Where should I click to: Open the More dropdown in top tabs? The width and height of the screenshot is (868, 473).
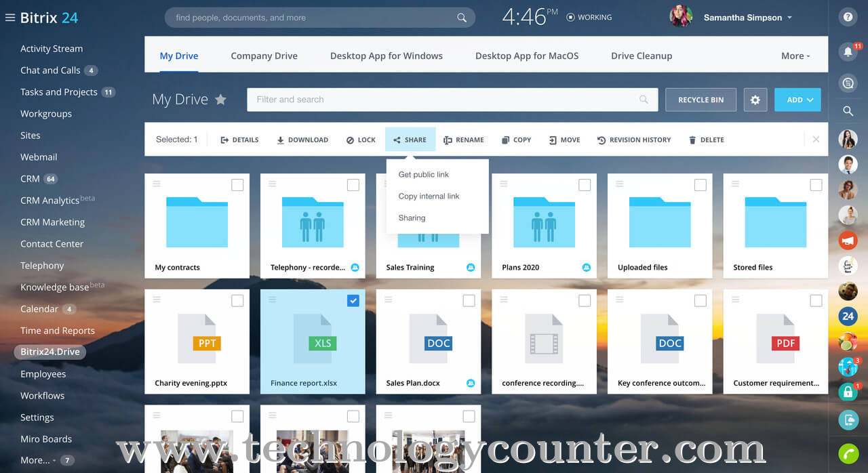795,56
